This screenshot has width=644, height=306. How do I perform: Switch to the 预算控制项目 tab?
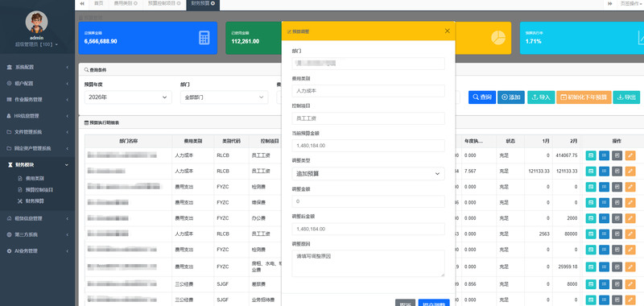coord(164,3)
